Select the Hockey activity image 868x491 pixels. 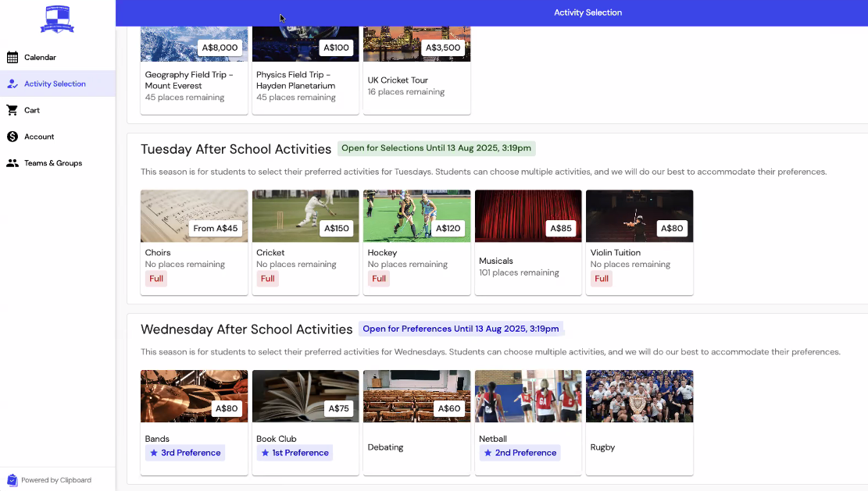(x=417, y=216)
